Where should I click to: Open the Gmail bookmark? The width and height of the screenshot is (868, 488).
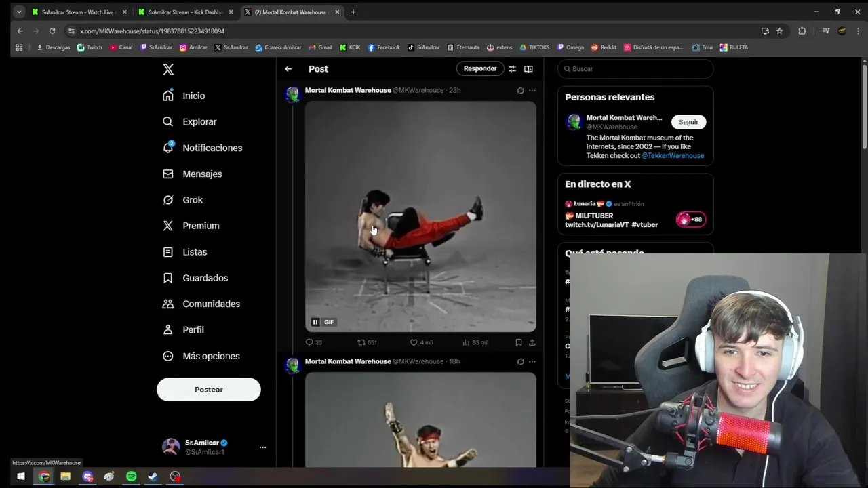coord(320,47)
